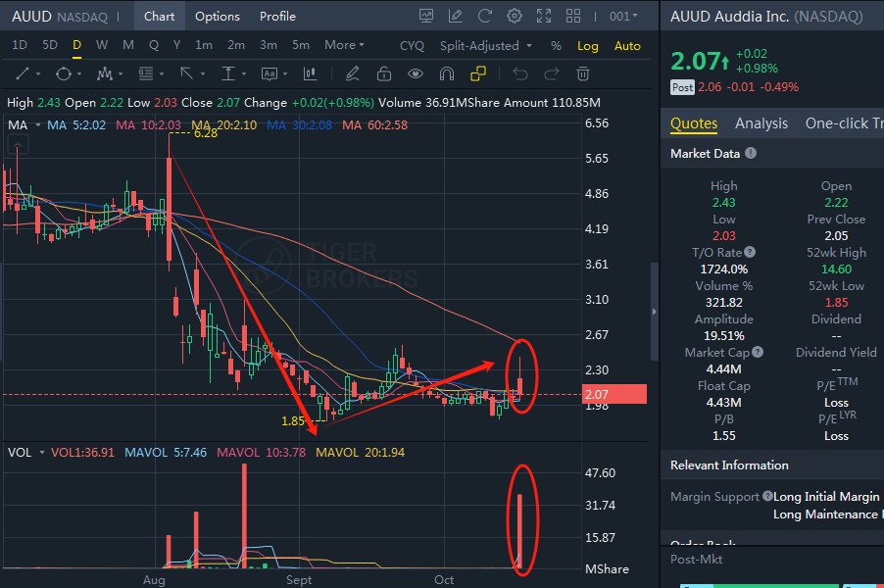Open the multi-chart grid layout icon

point(572,17)
